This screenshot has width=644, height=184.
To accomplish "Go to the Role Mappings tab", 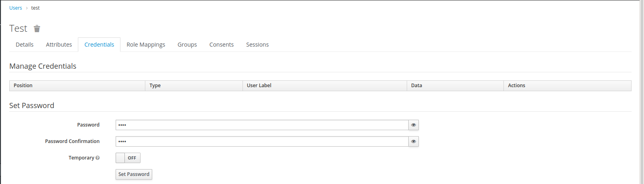I will coord(146,45).
